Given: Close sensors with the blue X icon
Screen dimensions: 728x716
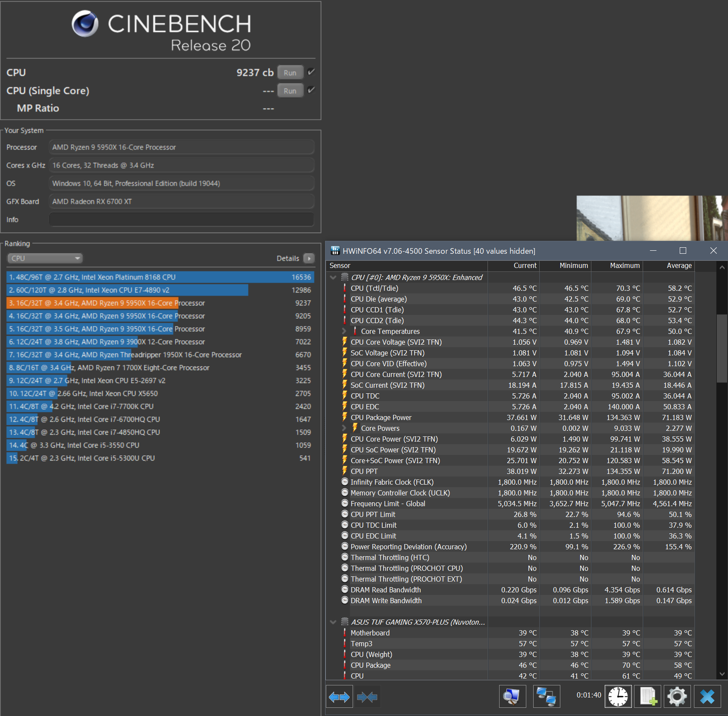Looking at the screenshot, I should point(707,696).
